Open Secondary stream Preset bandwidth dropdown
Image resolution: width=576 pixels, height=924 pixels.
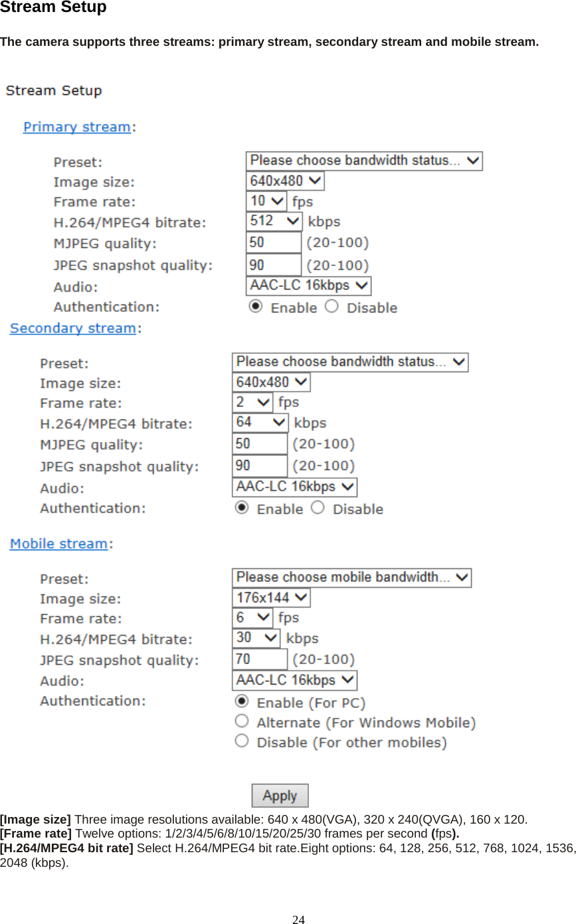(349, 362)
